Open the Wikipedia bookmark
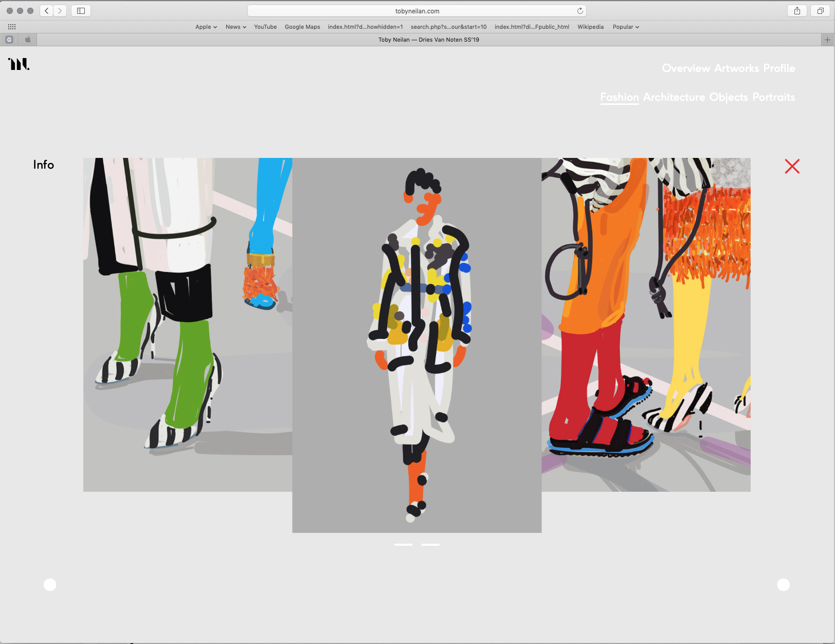This screenshot has width=835, height=644. 590,27
